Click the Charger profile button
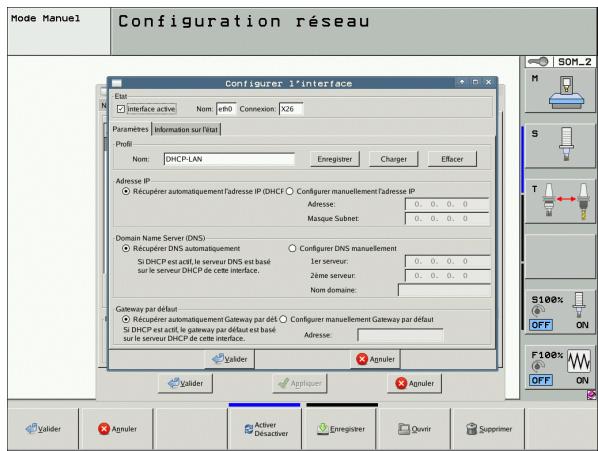598x451 pixels. coord(394,159)
